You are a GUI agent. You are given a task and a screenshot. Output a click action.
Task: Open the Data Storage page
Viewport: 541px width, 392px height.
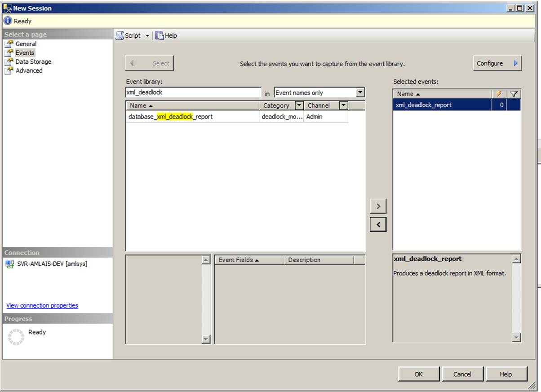(x=33, y=62)
